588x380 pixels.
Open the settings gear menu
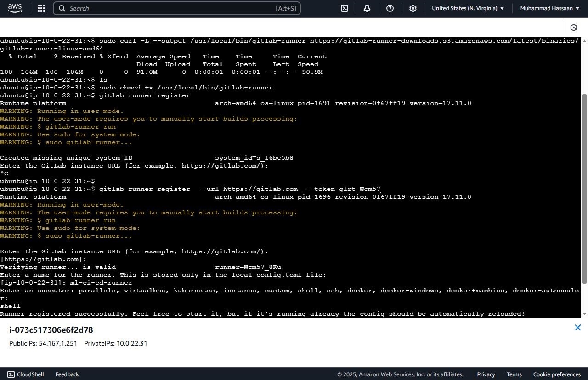point(413,8)
